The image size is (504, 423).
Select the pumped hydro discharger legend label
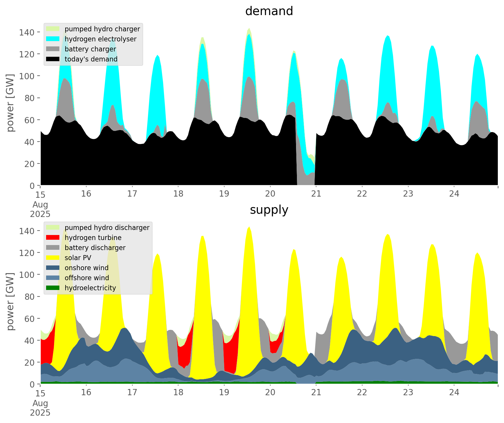[107, 228]
